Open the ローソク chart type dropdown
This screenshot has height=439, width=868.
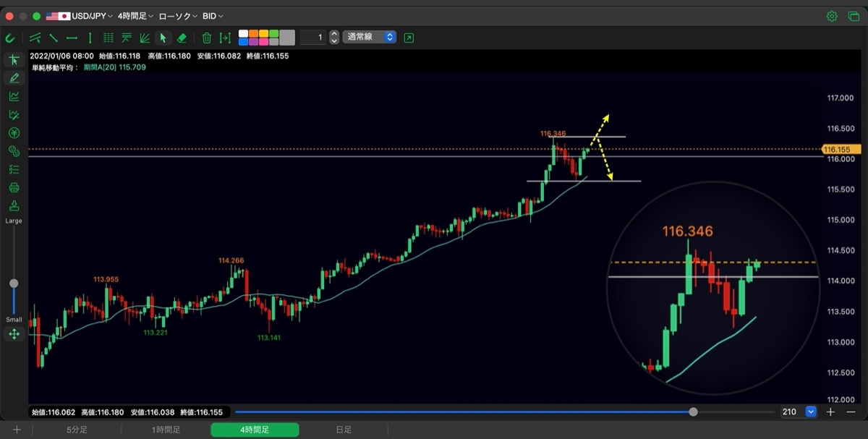point(179,16)
